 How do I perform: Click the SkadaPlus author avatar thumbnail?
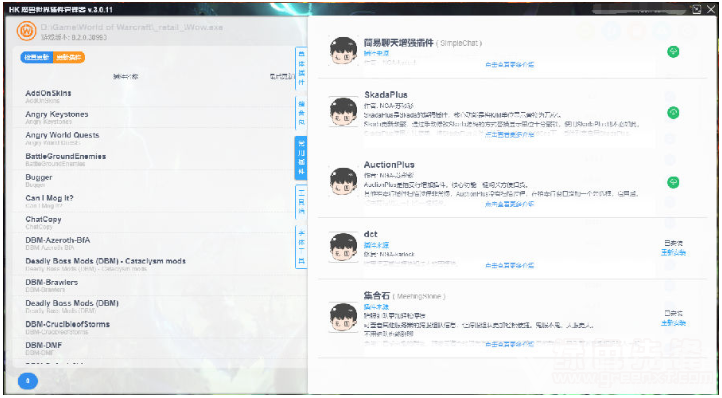(x=344, y=111)
